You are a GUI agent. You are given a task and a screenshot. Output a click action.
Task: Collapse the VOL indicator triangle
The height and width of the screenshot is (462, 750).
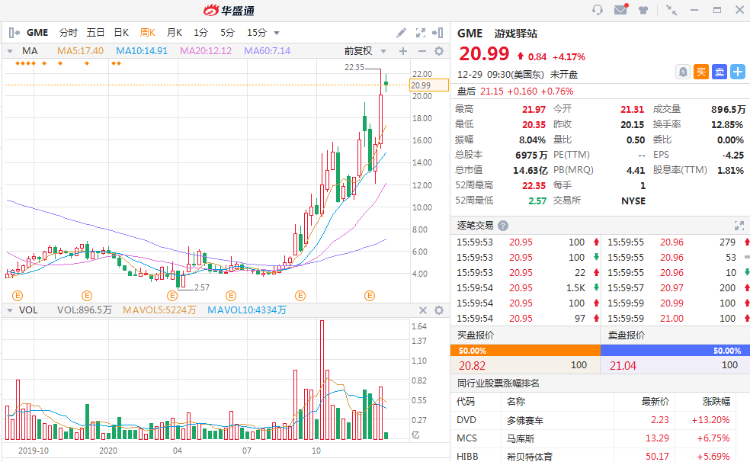click(10, 310)
